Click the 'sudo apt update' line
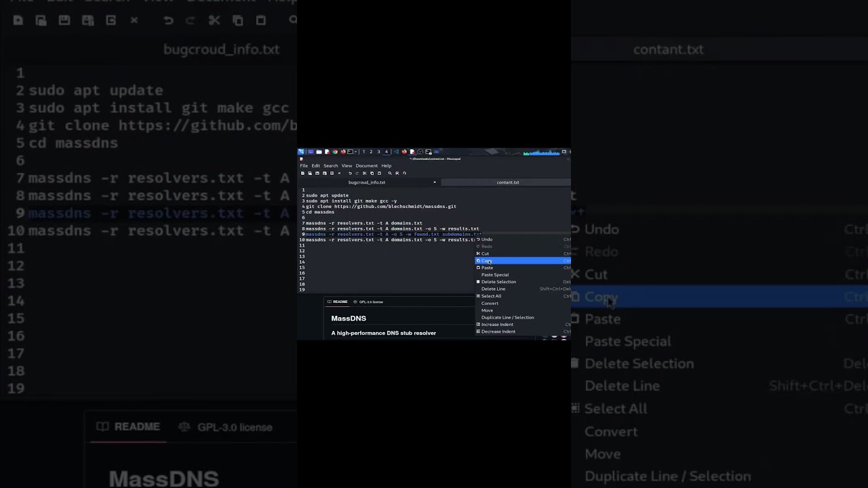Viewport: 868px width, 488px height. [327, 195]
